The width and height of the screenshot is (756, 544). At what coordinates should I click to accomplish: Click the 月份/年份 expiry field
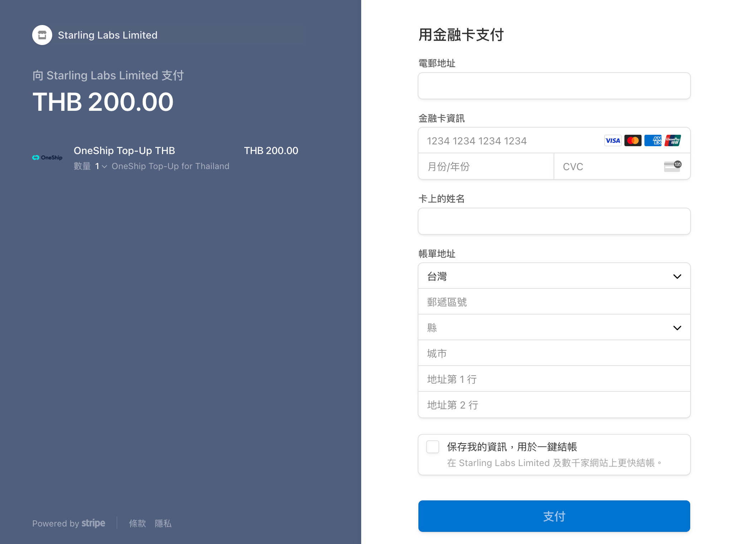click(x=486, y=167)
